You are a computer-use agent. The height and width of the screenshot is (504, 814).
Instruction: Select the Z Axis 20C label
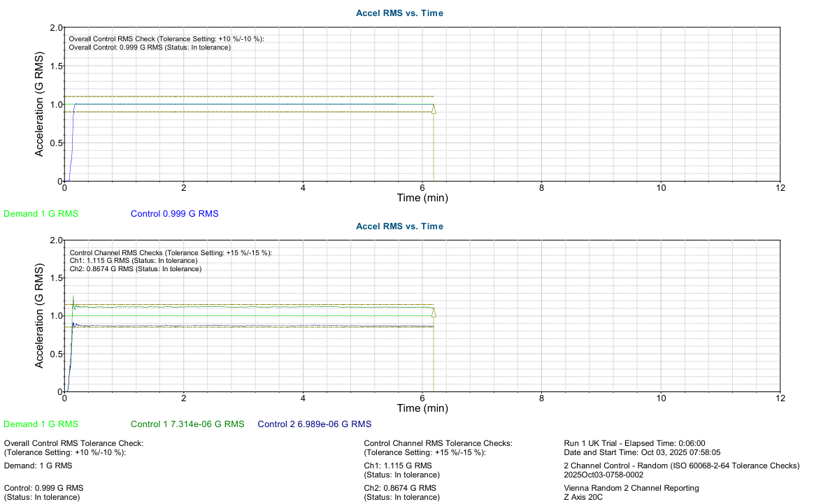click(x=583, y=496)
